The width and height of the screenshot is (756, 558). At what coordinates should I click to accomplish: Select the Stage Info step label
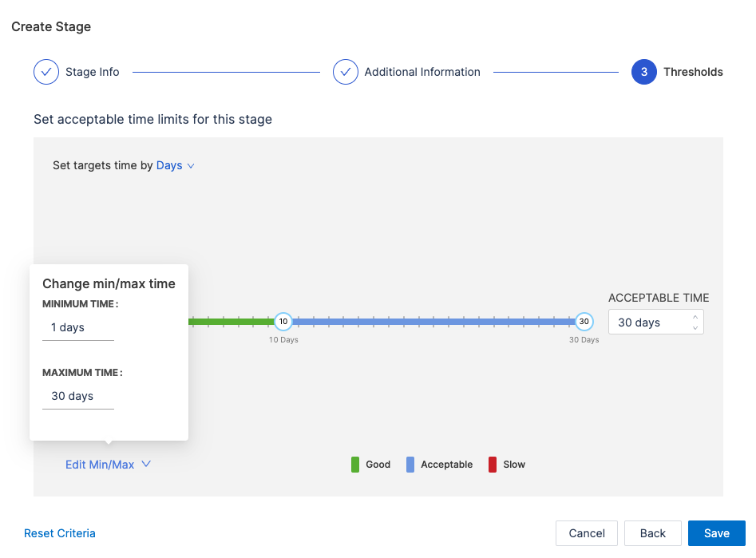click(92, 72)
